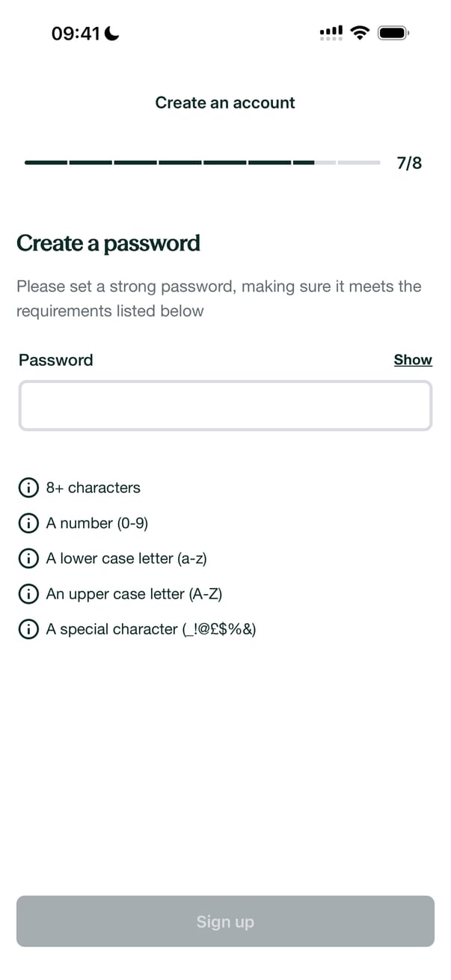Tap the Create a password heading

[x=108, y=243]
